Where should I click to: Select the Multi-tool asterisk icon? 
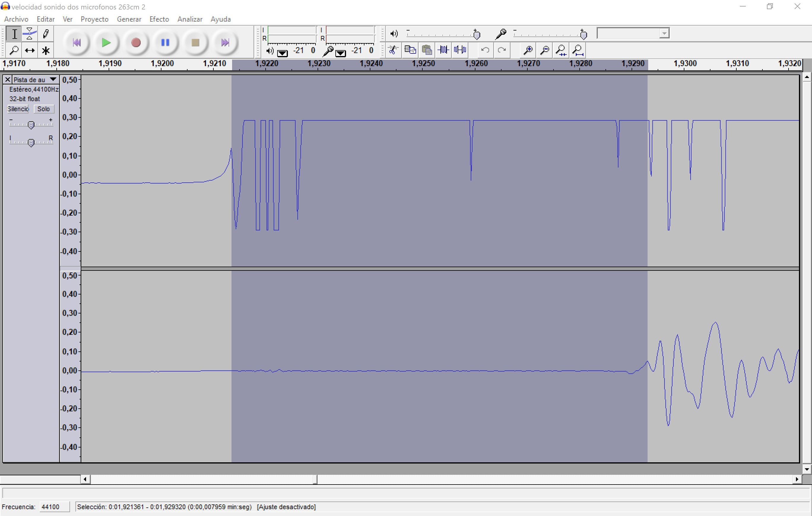tap(45, 50)
